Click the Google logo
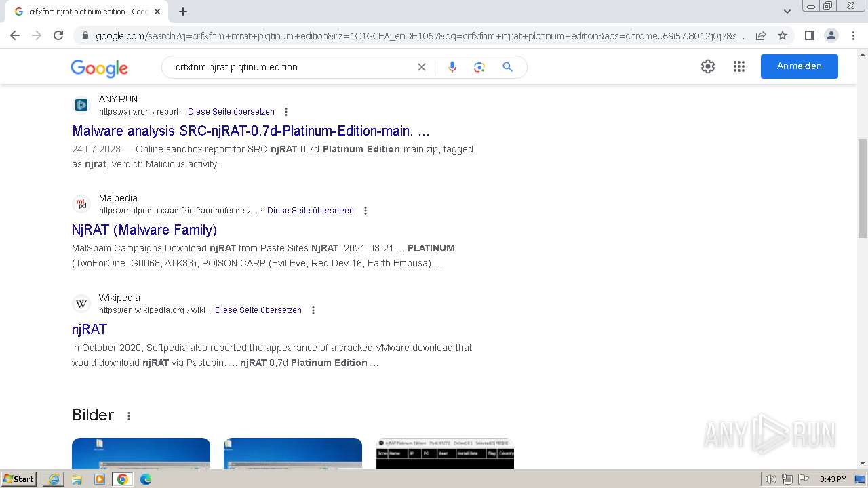This screenshot has width=868, height=488. (x=99, y=68)
